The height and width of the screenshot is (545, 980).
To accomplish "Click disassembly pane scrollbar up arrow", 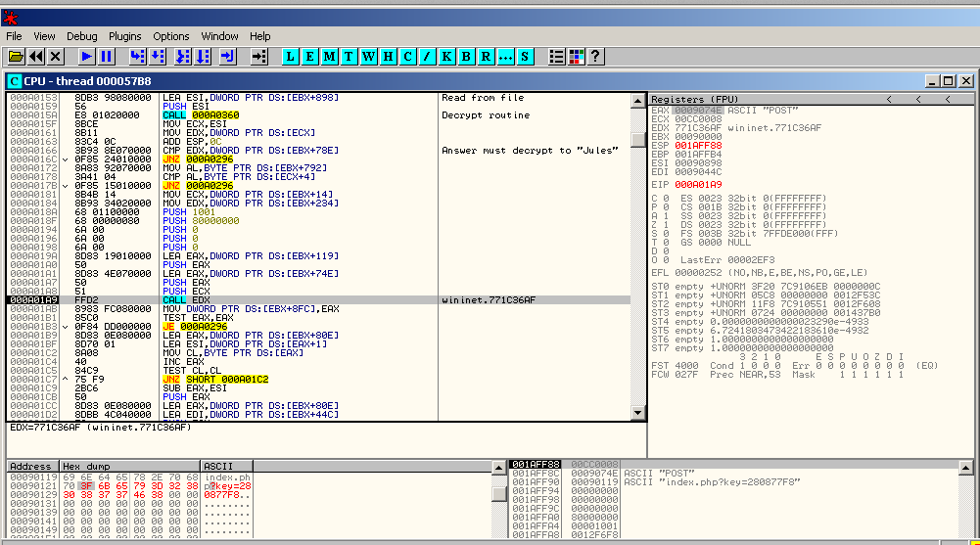I will pyautogui.click(x=638, y=99).
